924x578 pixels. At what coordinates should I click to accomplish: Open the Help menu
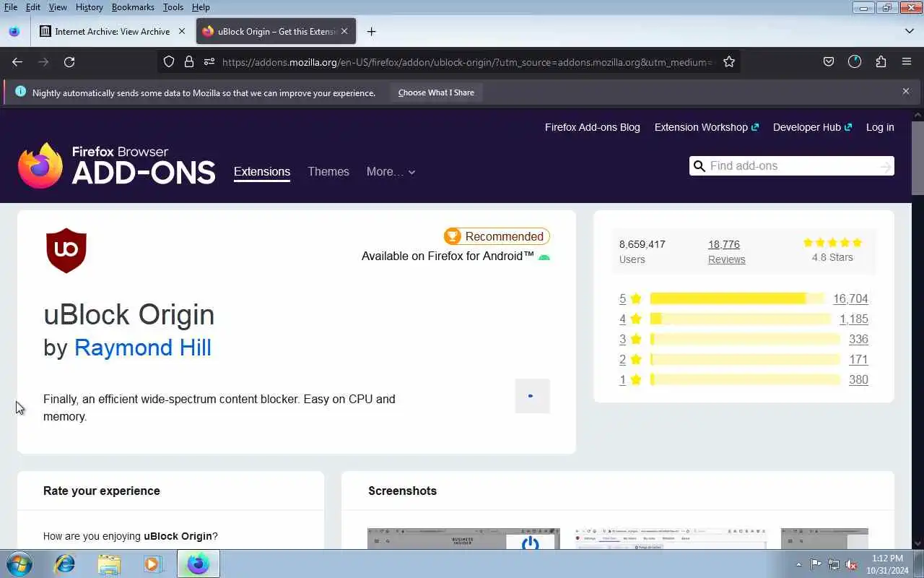tap(201, 7)
